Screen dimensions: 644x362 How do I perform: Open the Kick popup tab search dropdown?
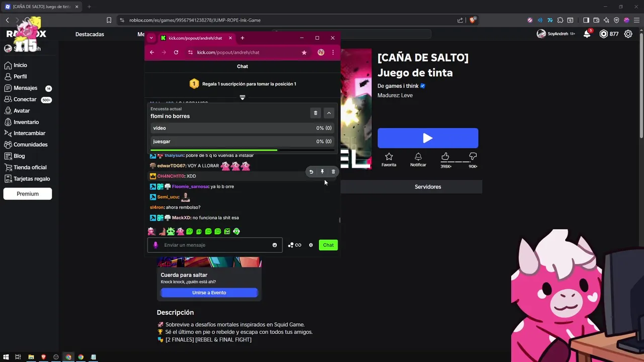point(151,38)
